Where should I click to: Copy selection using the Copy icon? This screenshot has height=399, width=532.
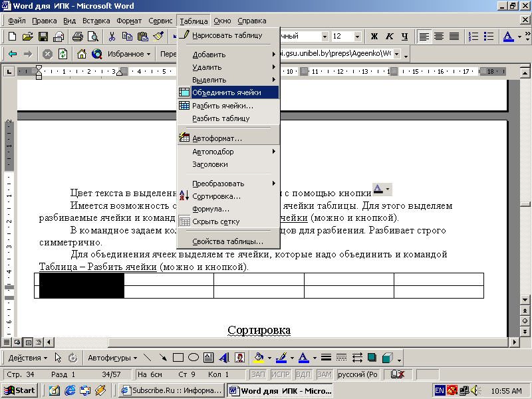coord(127,36)
